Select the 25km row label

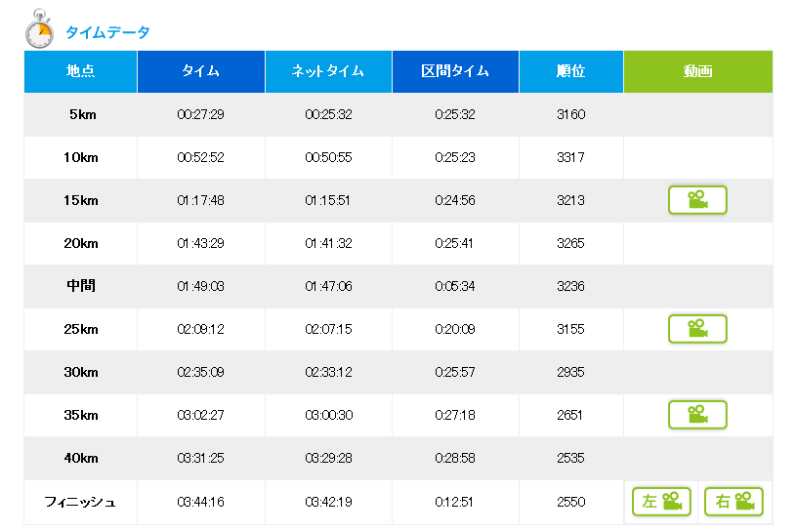point(81,329)
